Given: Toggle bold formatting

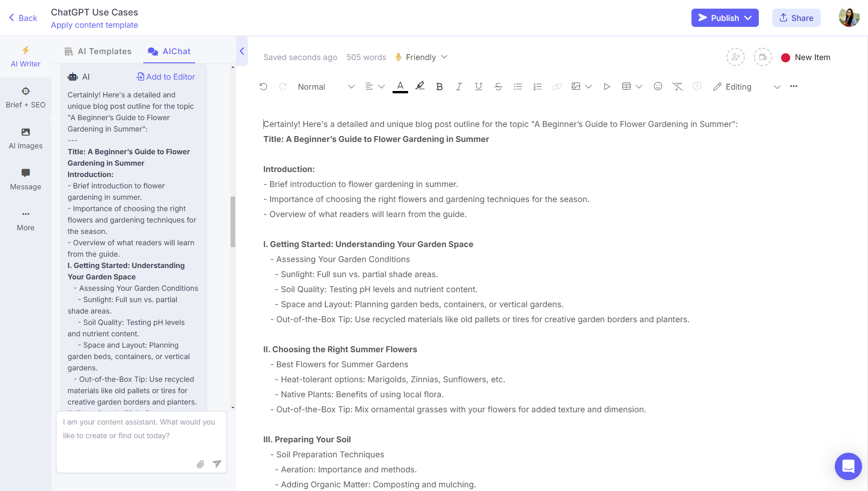Looking at the screenshot, I should tap(439, 86).
